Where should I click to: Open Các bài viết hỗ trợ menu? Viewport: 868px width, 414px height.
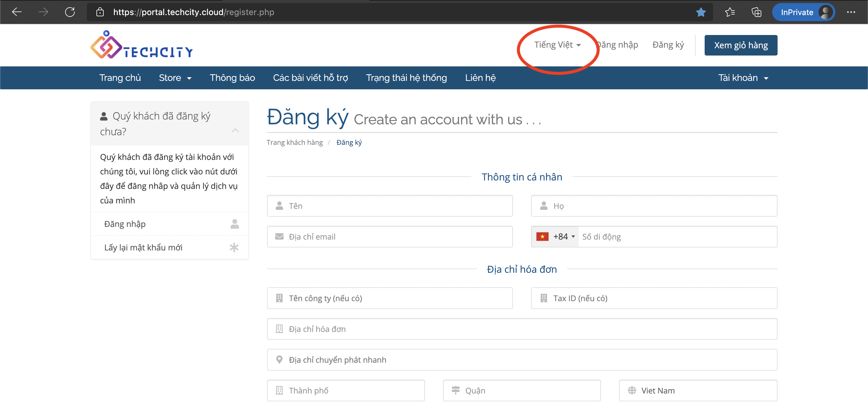310,78
